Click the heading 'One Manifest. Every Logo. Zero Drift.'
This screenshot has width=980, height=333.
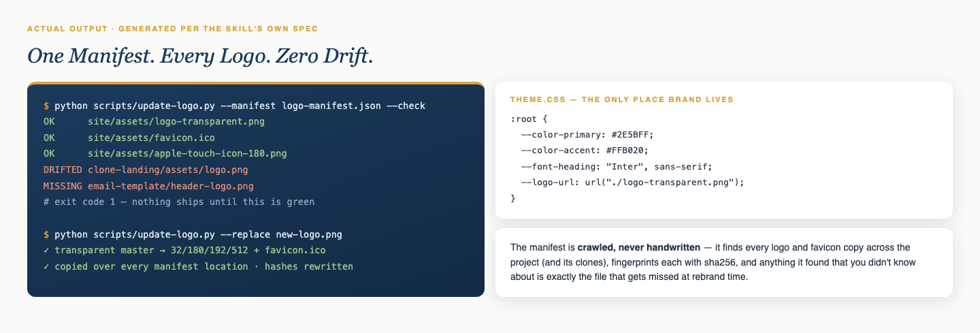(x=200, y=57)
